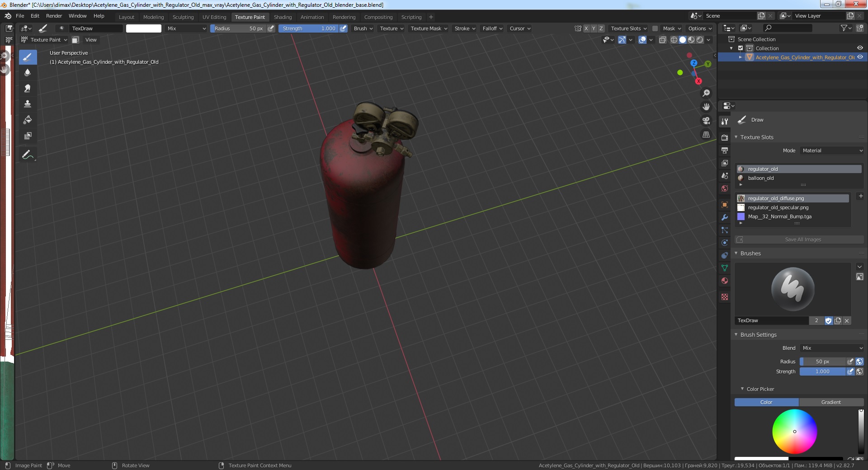Hide Collection with eye icon
The image size is (868, 470).
pyautogui.click(x=860, y=48)
